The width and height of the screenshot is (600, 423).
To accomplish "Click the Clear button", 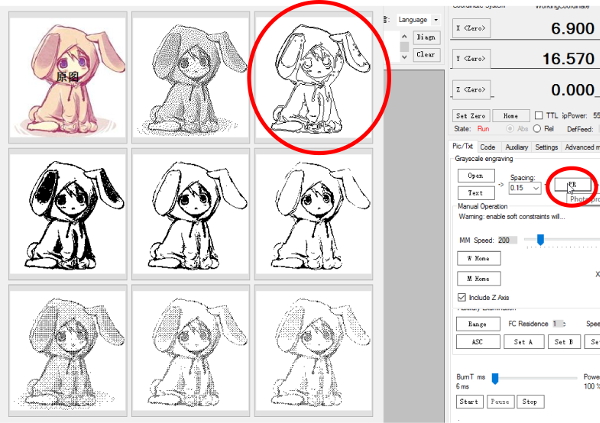I will [425, 55].
